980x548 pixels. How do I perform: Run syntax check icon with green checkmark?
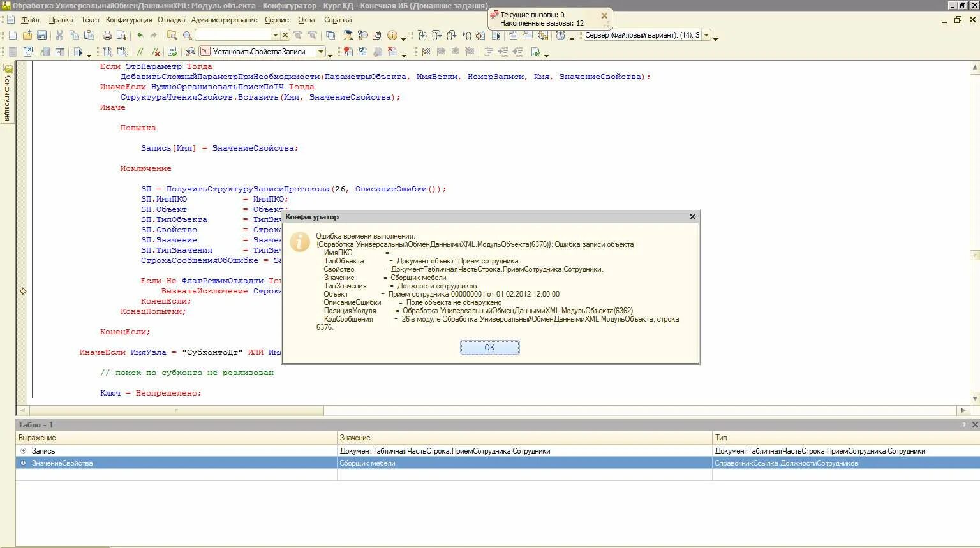click(x=172, y=52)
